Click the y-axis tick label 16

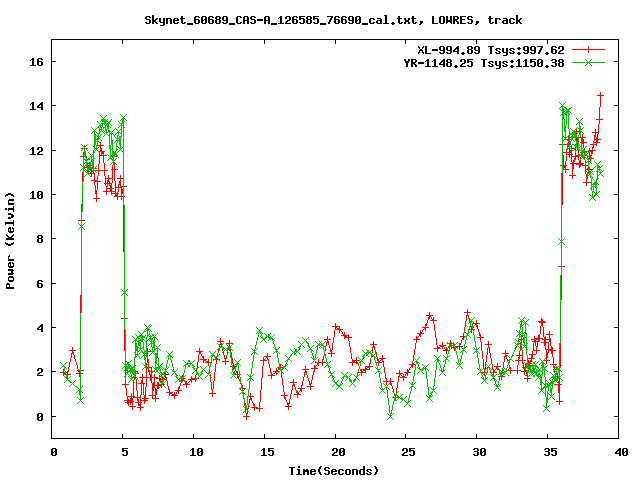(36, 62)
